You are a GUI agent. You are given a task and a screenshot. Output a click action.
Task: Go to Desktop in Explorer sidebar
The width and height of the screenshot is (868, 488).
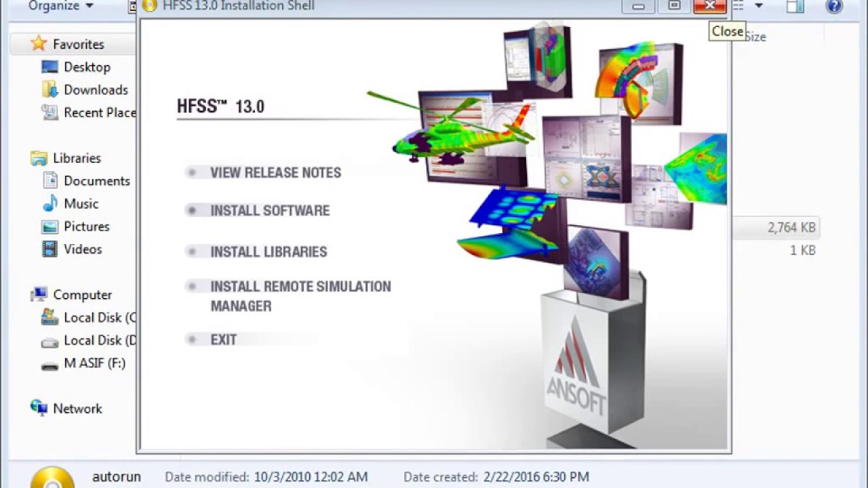tap(87, 67)
